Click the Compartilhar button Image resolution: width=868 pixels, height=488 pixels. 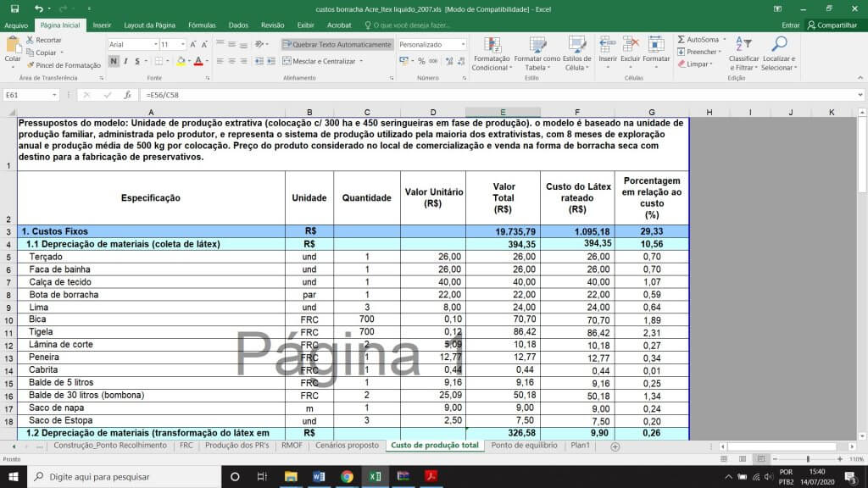coord(832,25)
